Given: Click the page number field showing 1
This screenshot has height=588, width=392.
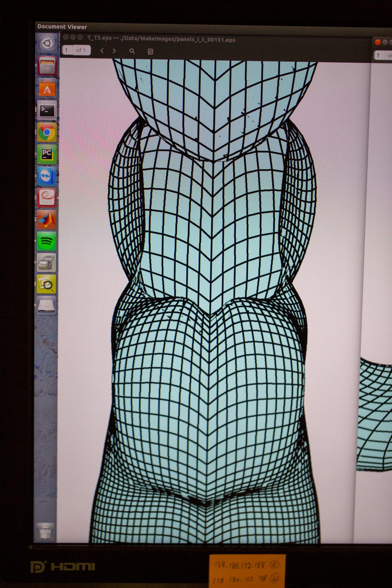Looking at the screenshot, I should coord(68,50).
